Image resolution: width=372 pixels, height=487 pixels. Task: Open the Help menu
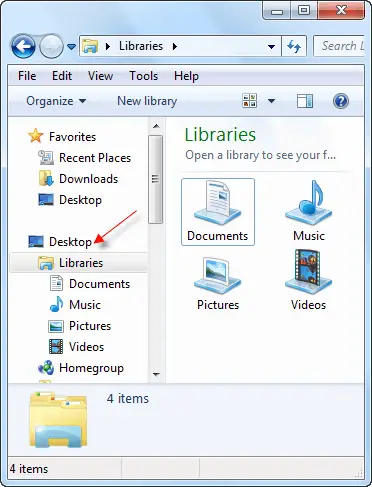coord(186,76)
